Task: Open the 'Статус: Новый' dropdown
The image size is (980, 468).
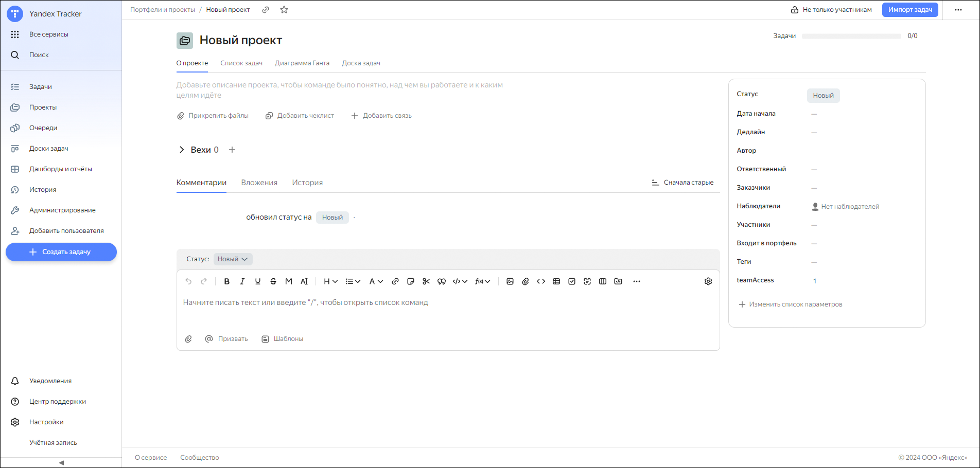Action: [233, 259]
